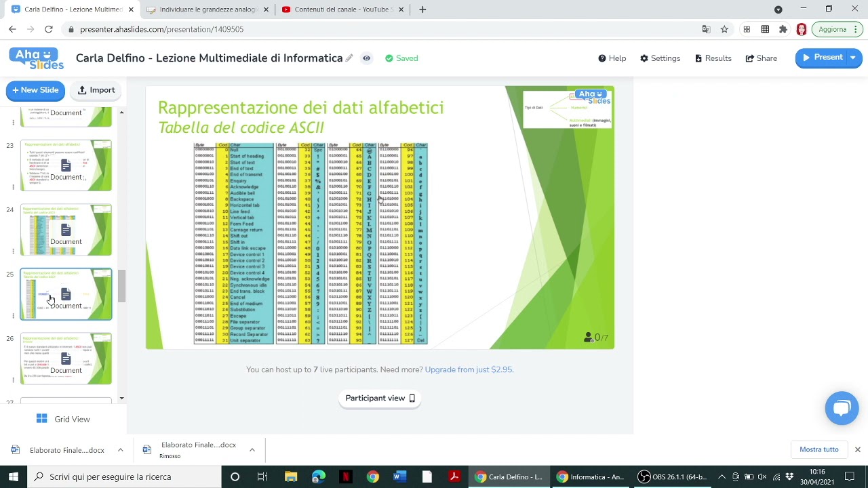Image resolution: width=868 pixels, height=488 pixels.
Task: Add a New Slide
Action: 36,90
